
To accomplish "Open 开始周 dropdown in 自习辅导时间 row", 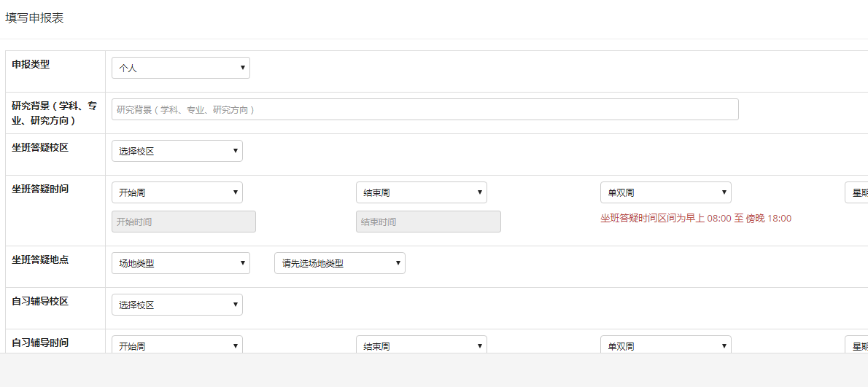I will point(177,345).
